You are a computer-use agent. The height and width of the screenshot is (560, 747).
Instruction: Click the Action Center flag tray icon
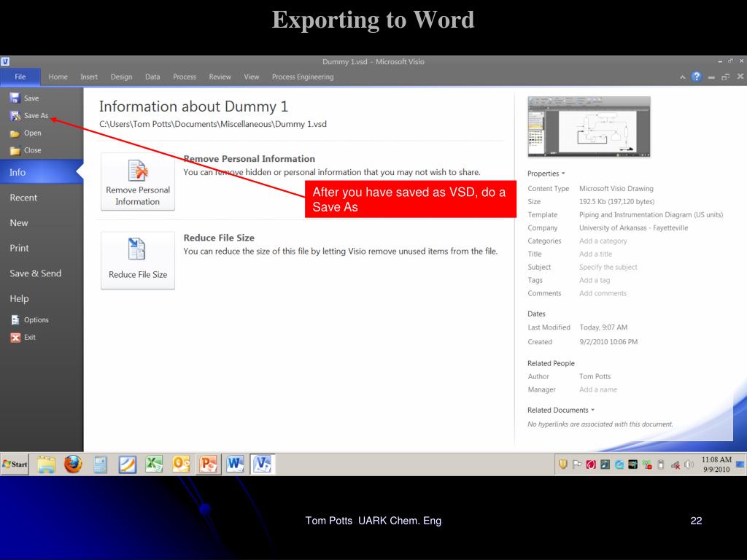577,464
